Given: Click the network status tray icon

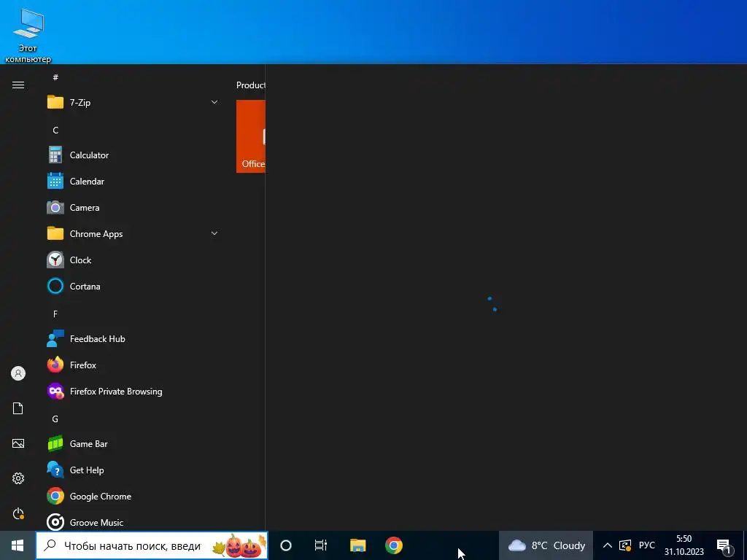Looking at the screenshot, I should pos(625,545).
